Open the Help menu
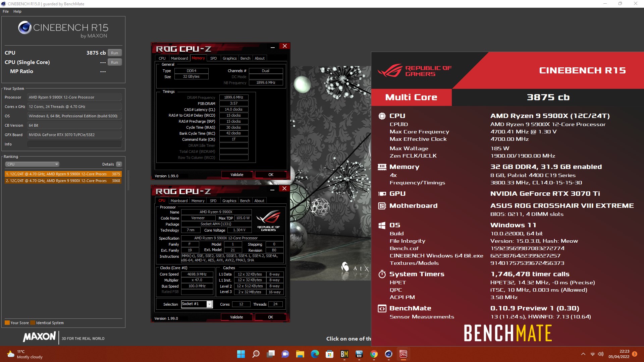This screenshot has width=644, height=362. click(x=17, y=11)
